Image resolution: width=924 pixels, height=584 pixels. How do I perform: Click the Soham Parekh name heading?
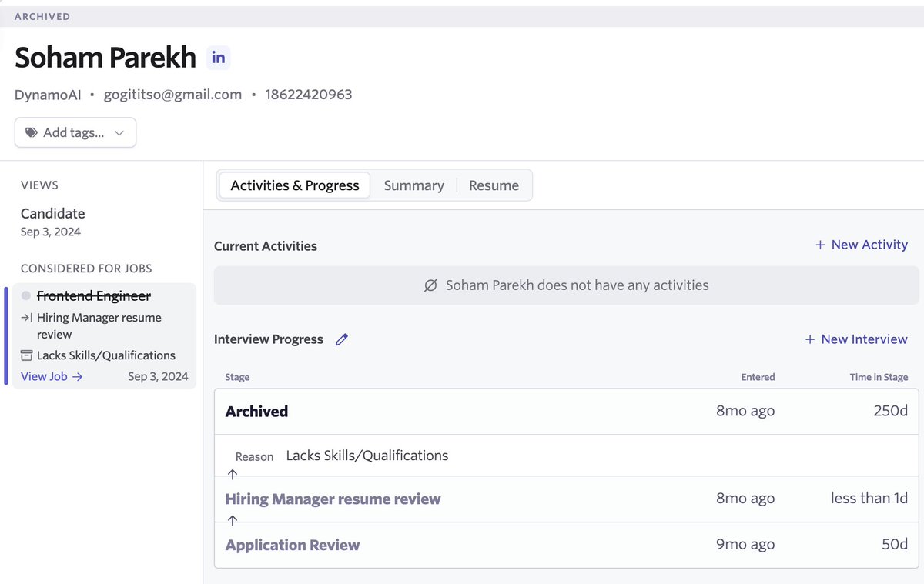(x=105, y=58)
